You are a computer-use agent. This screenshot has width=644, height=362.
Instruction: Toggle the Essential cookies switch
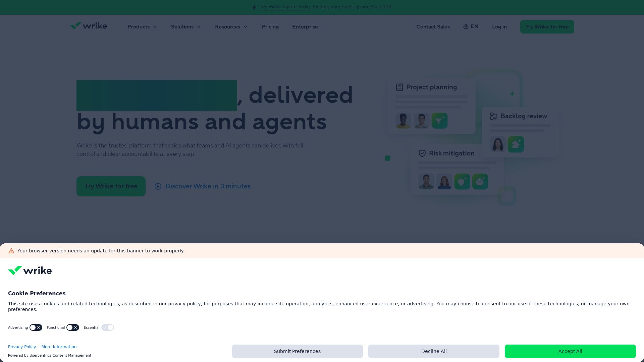[x=108, y=327]
